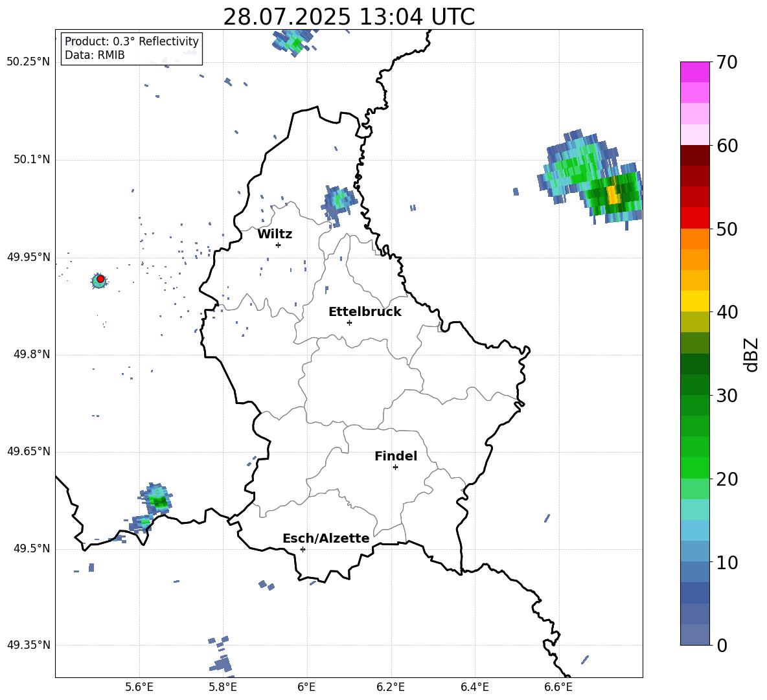Click the 'Data: RMIB' label
Viewport: 767px width, 700px height.
pyautogui.click(x=95, y=55)
